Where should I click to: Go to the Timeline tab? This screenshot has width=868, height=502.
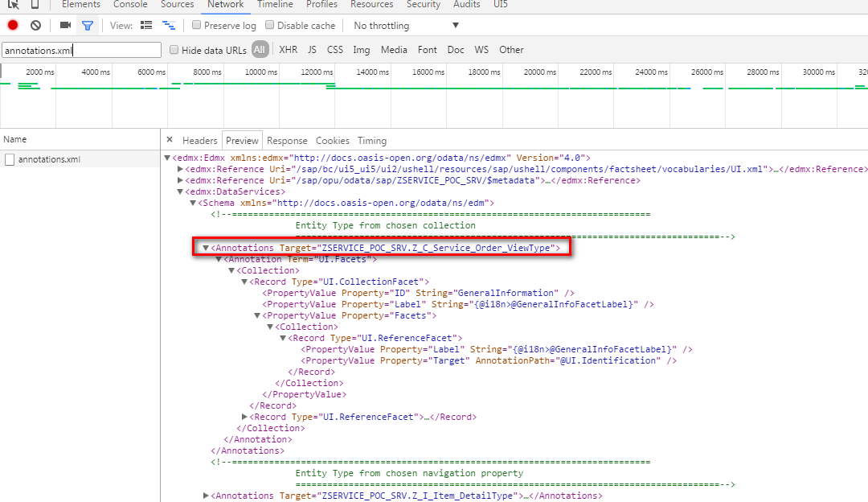point(275,5)
